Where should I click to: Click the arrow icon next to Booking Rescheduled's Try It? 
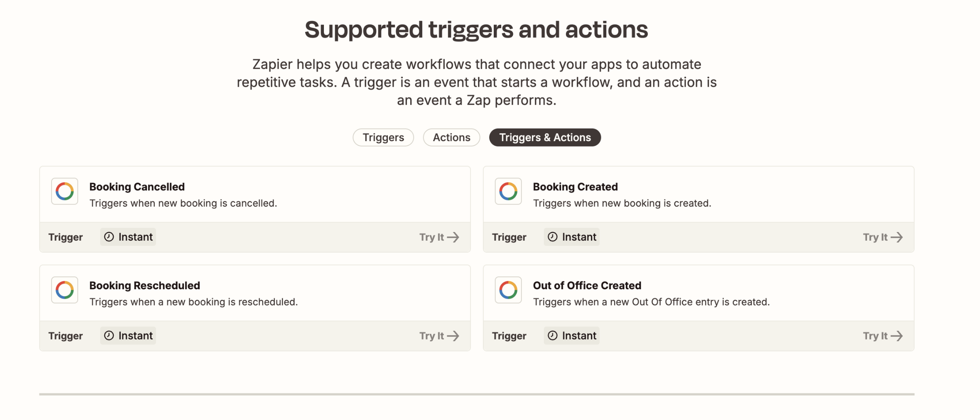coord(453,336)
